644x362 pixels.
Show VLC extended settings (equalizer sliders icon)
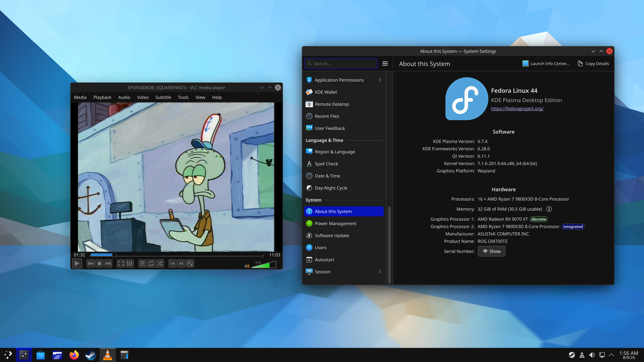(x=130, y=263)
